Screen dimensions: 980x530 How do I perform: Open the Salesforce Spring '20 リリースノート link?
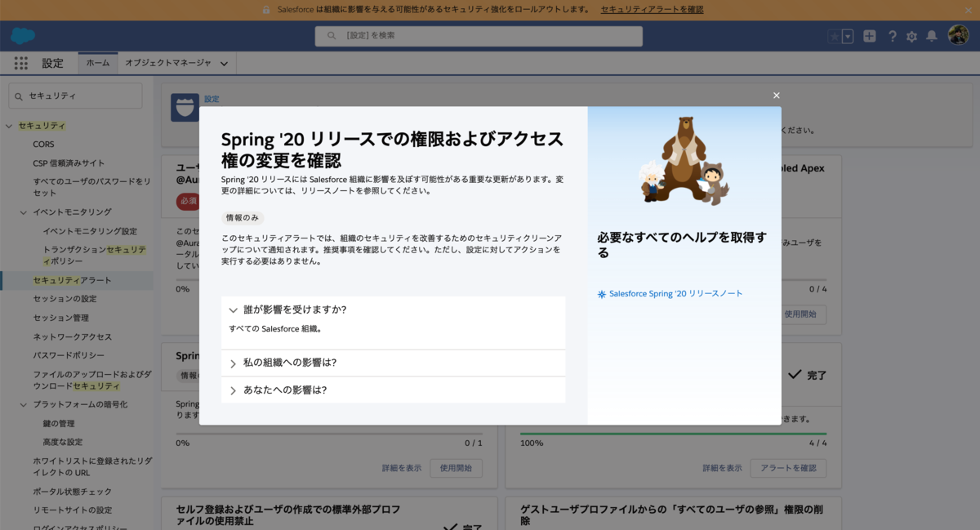click(676, 293)
